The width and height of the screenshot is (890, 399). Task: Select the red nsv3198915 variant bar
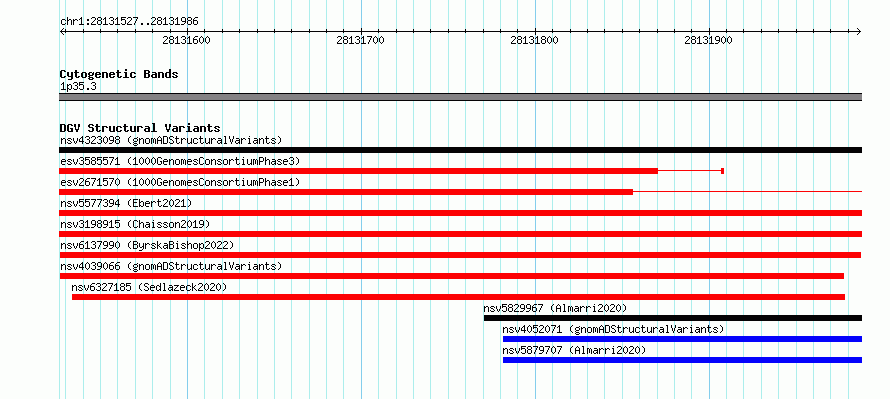[461, 234]
